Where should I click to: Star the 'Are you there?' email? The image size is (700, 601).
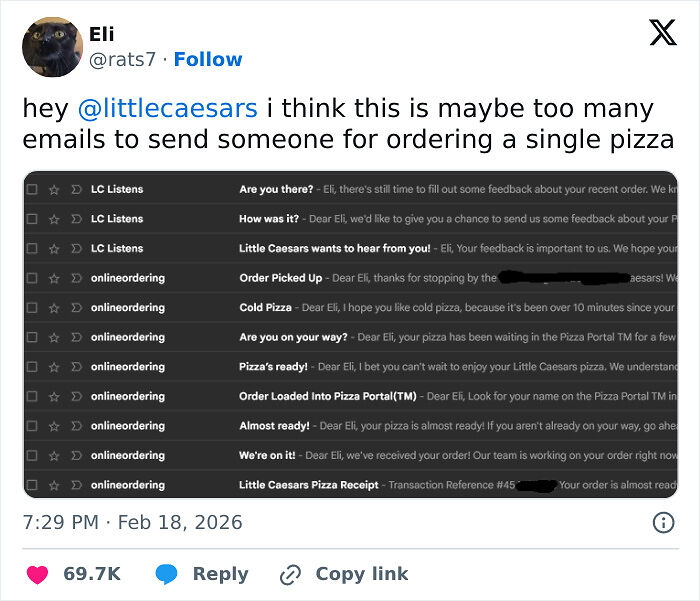pos(53,189)
